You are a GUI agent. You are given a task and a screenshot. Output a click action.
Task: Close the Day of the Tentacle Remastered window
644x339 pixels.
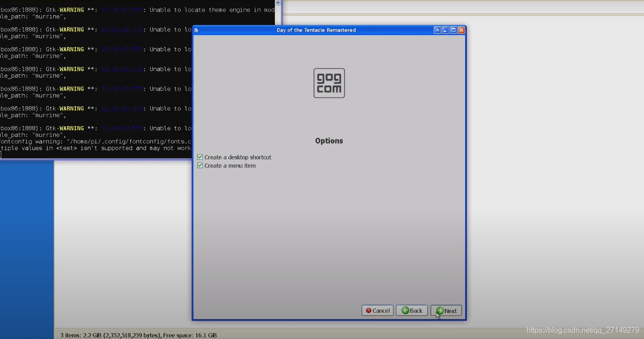(461, 30)
